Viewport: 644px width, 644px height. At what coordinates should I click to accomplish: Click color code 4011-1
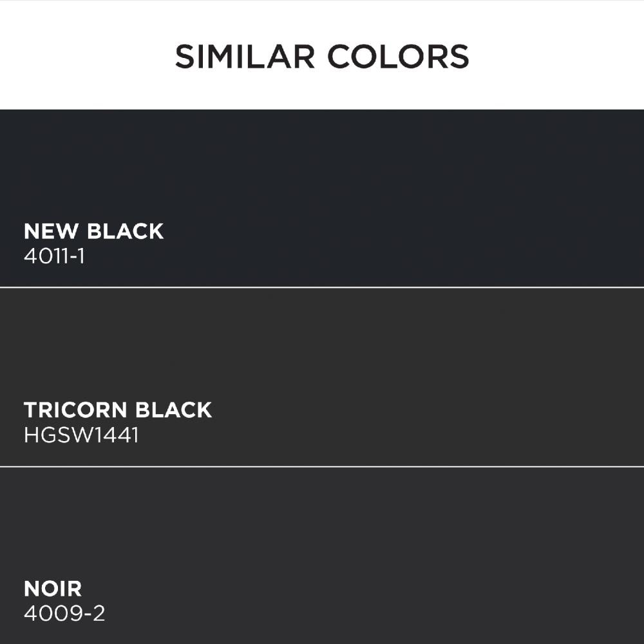tap(54, 256)
